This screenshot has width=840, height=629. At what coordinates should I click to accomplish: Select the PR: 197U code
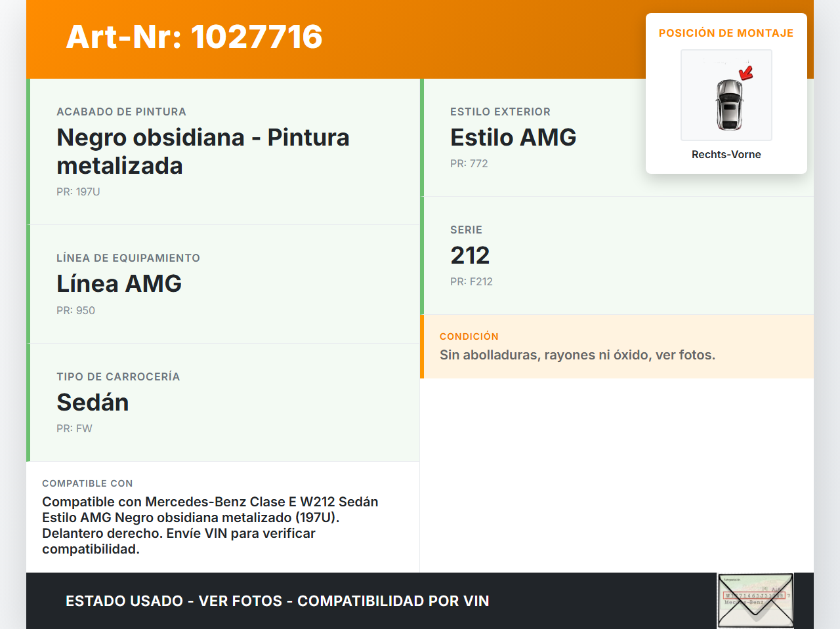(78, 192)
